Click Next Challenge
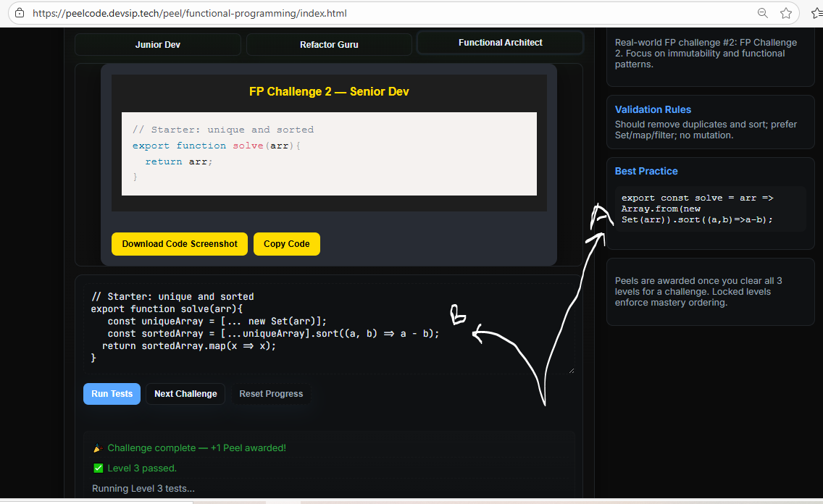823x504 pixels. pos(185,393)
